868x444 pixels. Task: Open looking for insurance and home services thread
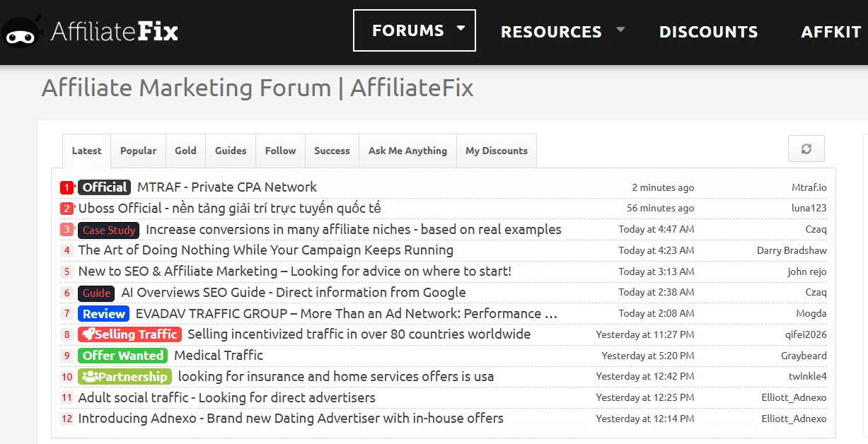tap(336, 376)
